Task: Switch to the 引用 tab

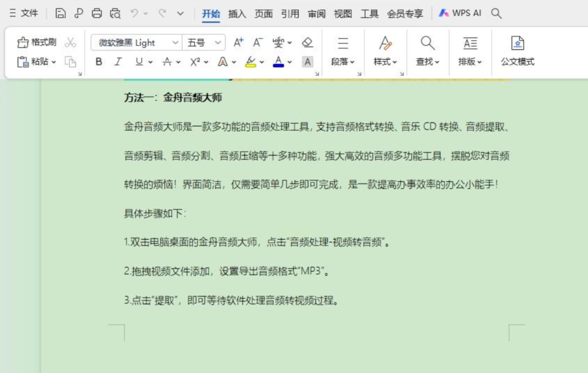Action: point(290,14)
